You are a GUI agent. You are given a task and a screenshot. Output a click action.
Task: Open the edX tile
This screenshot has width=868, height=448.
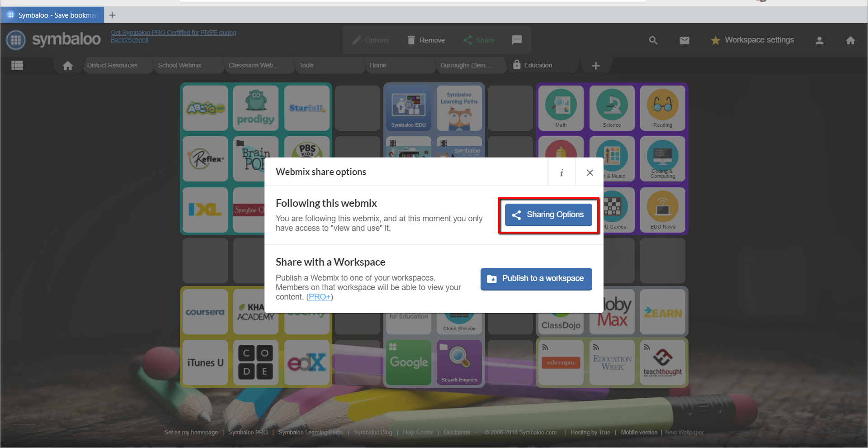(307, 362)
